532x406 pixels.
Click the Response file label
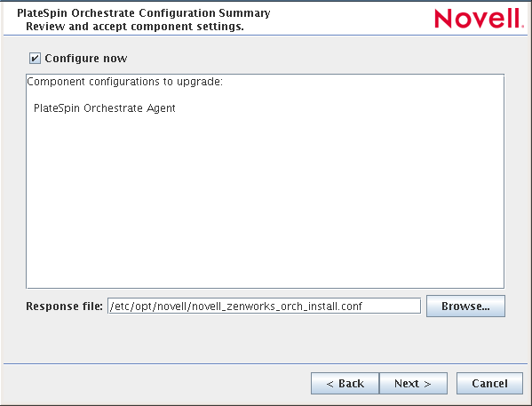click(x=65, y=306)
